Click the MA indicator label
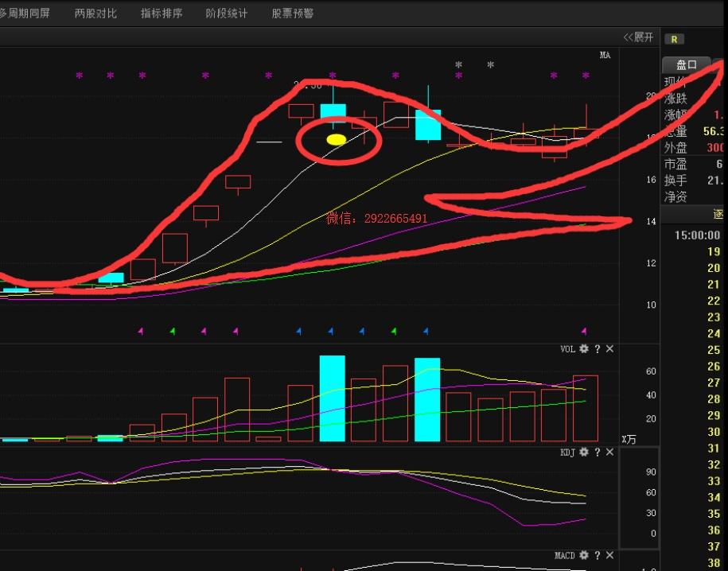This screenshot has width=728, height=571. 605,55
